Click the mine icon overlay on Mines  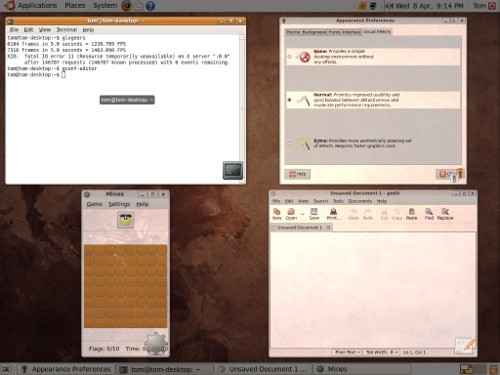[156, 343]
